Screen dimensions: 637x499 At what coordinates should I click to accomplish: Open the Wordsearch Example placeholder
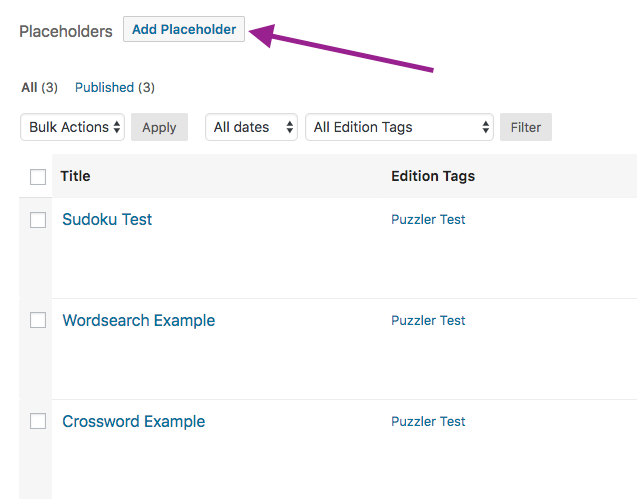tap(139, 321)
